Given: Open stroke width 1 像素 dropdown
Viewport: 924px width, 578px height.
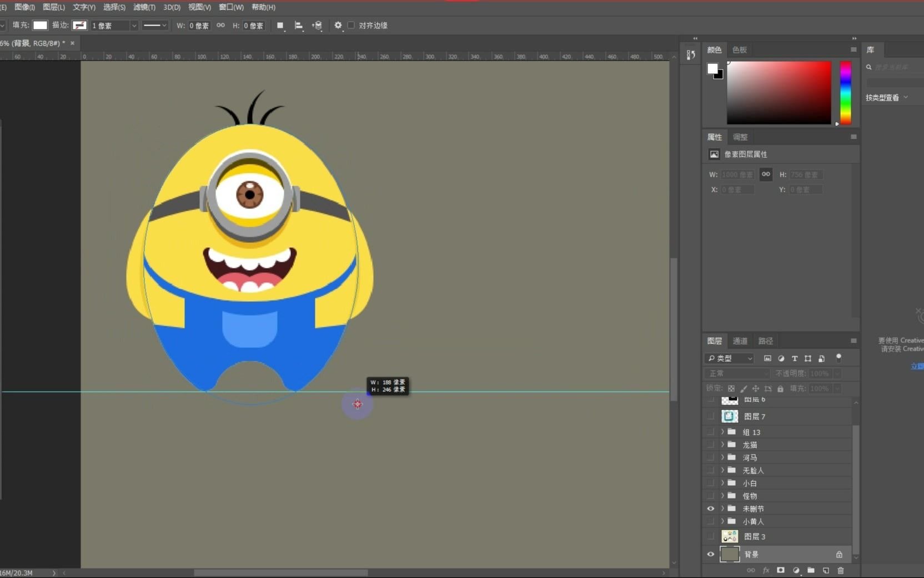Looking at the screenshot, I should (x=134, y=26).
